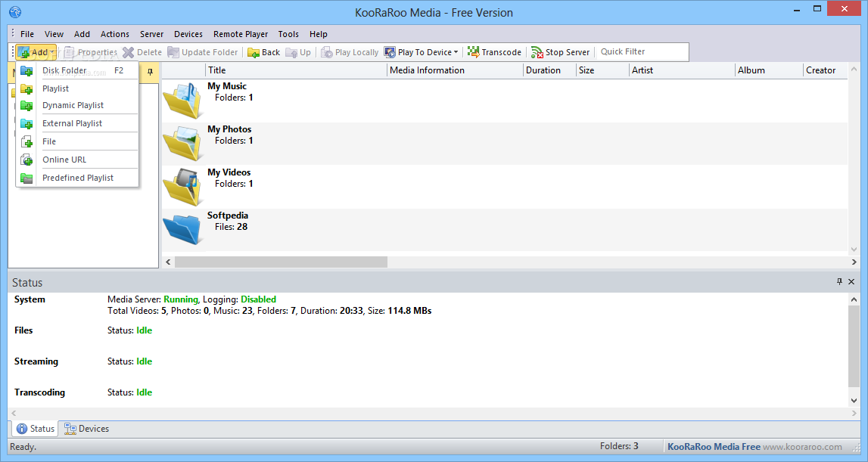Select the Softpedia title text
The width and height of the screenshot is (868, 462).
tap(228, 215)
